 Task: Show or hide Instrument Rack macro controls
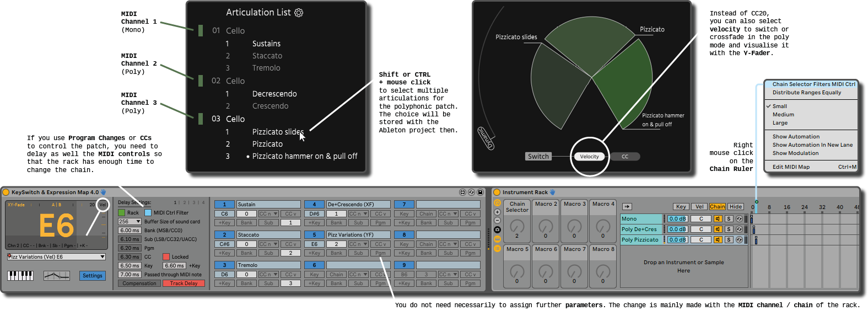(x=497, y=204)
